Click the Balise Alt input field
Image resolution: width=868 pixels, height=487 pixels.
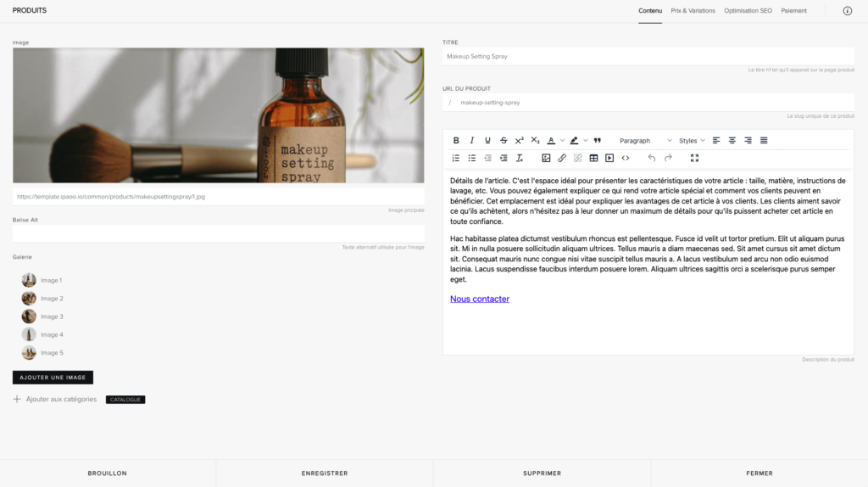pyautogui.click(x=219, y=234)
